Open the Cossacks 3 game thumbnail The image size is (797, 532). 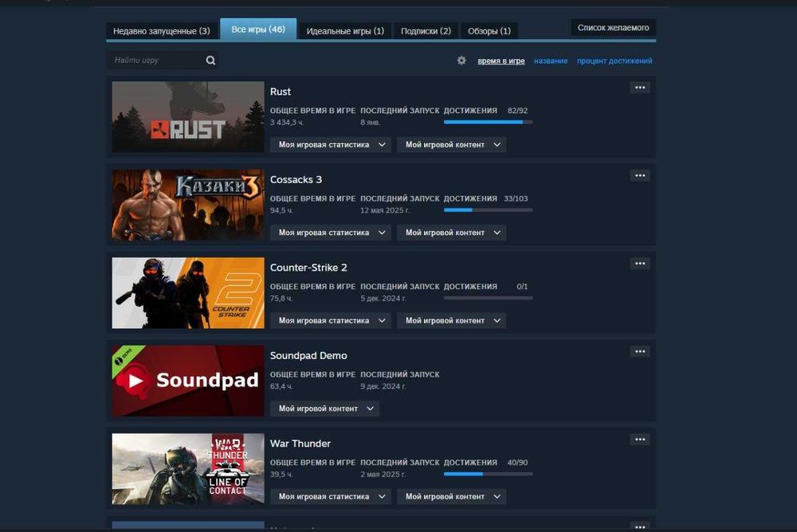click(x=188, y=205)
